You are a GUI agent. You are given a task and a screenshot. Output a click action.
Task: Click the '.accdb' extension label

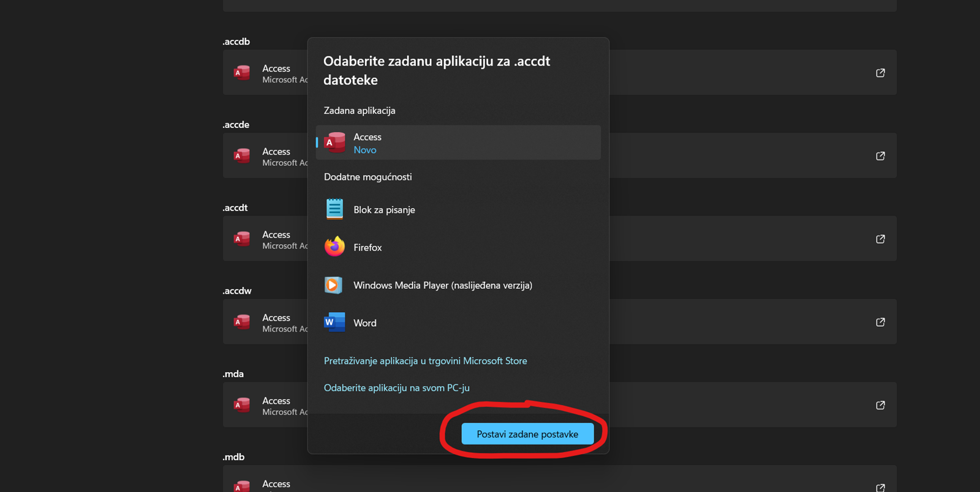coord(236,42)
